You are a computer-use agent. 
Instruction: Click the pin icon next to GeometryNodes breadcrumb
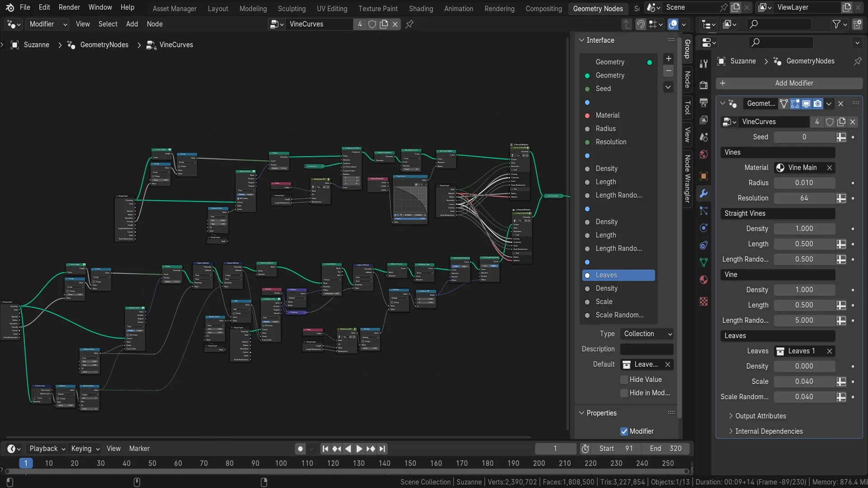point(858,61)
